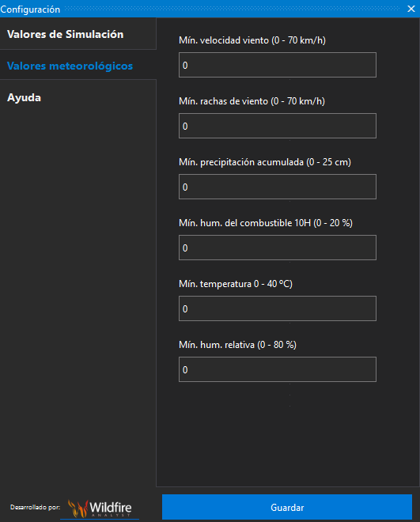Save settings with the Guardar button
Viewport: 420px width, 522px height.
click(287, 507)
